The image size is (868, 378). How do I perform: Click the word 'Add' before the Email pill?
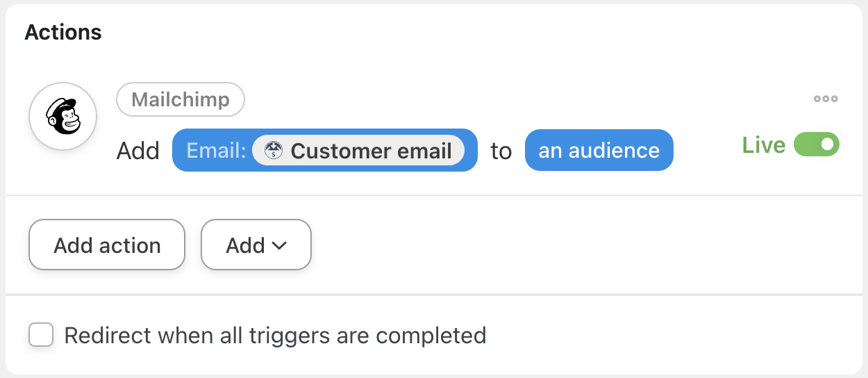[138, 151]
